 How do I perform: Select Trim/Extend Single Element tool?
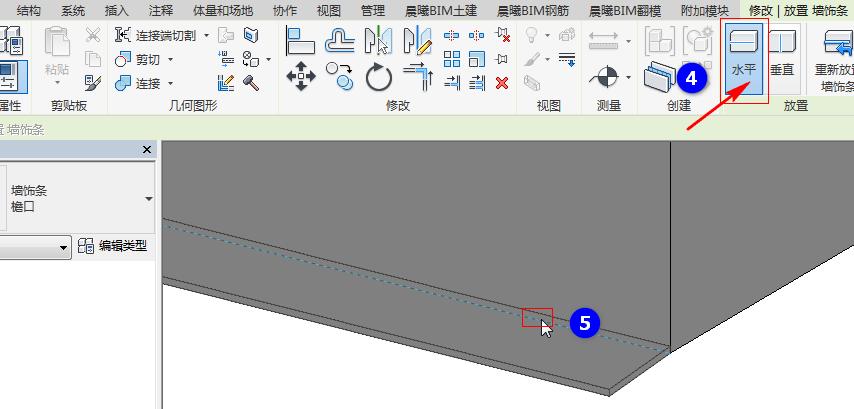coord(452,83)
